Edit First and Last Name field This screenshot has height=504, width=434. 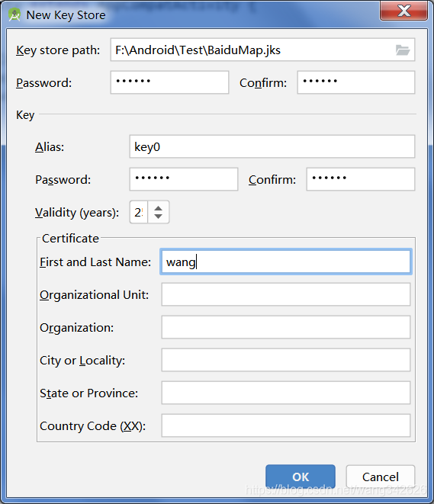286,262
